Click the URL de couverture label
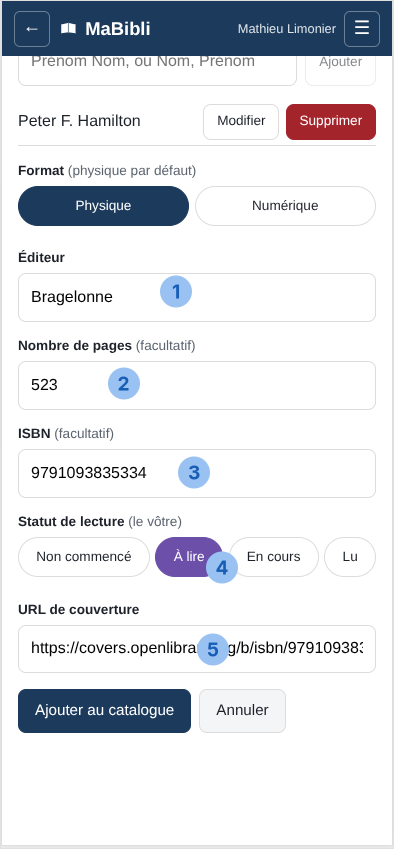The height and width of the screenshot is (849, 394). (x=79, y=610)
